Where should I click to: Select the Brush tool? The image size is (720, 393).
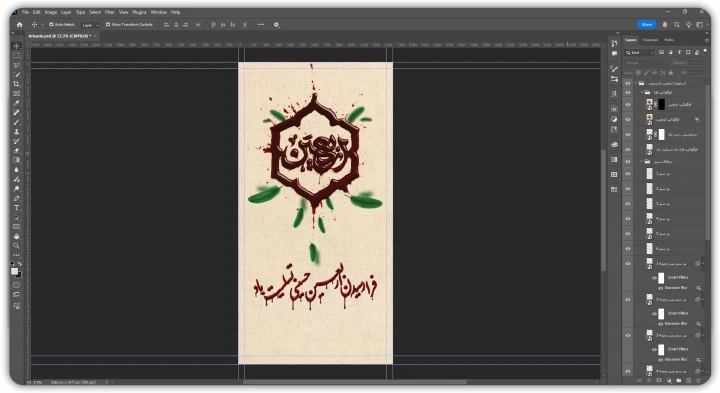tap(17, 122)
